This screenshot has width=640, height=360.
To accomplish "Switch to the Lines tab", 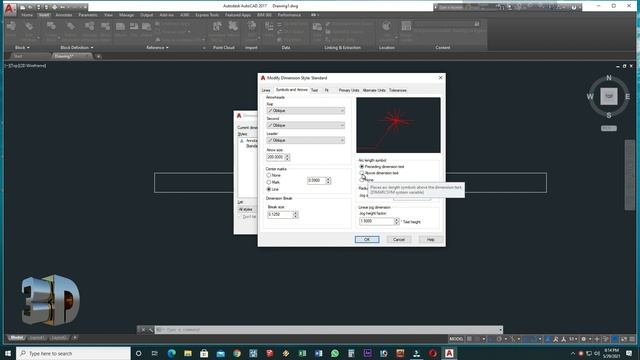I will tap(266, 90).
